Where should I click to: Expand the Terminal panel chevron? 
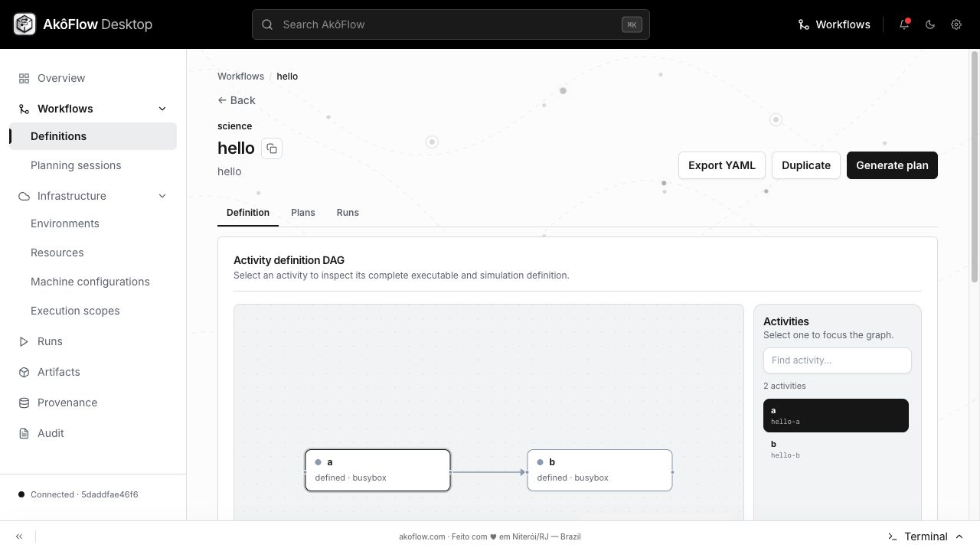959,536
